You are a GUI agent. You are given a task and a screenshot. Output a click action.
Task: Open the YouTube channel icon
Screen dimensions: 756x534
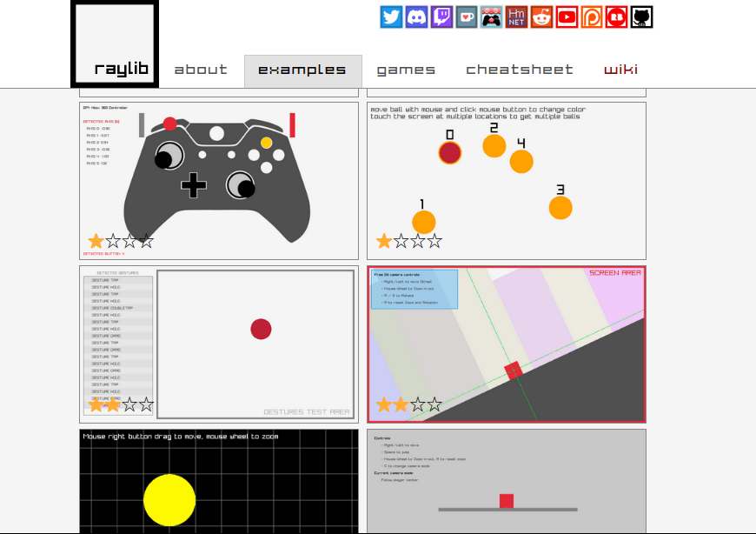click(x=567, y=17)
